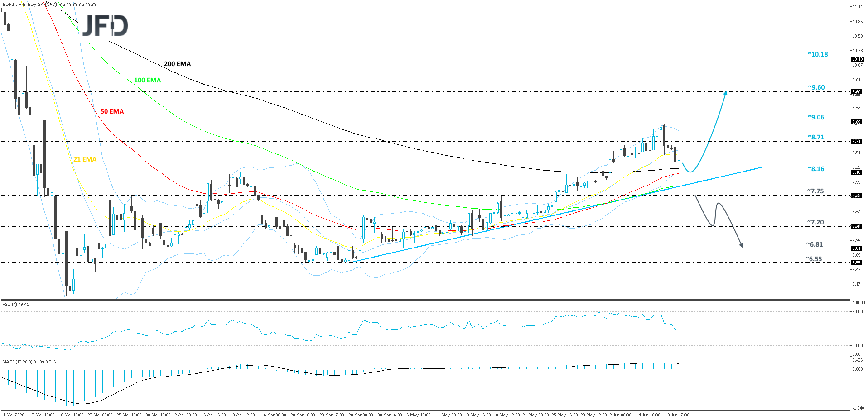Select the red 50 EMA label
This screenshot has height=420, width=868.
tap(112, 111)
